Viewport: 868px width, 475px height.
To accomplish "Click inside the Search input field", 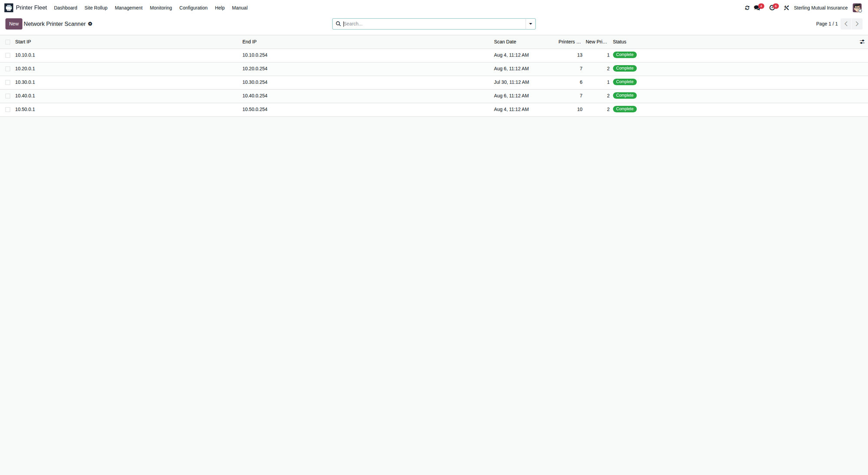I will point(433,24).
